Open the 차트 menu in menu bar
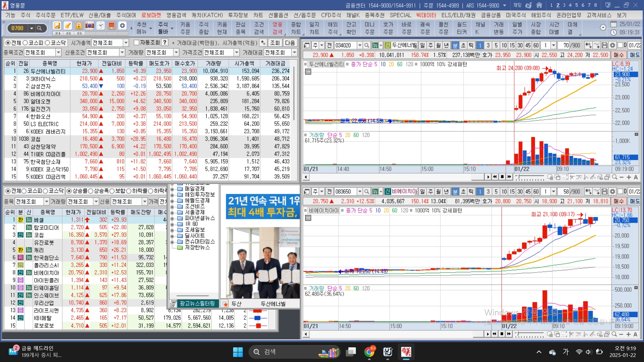 pos(258,15)
